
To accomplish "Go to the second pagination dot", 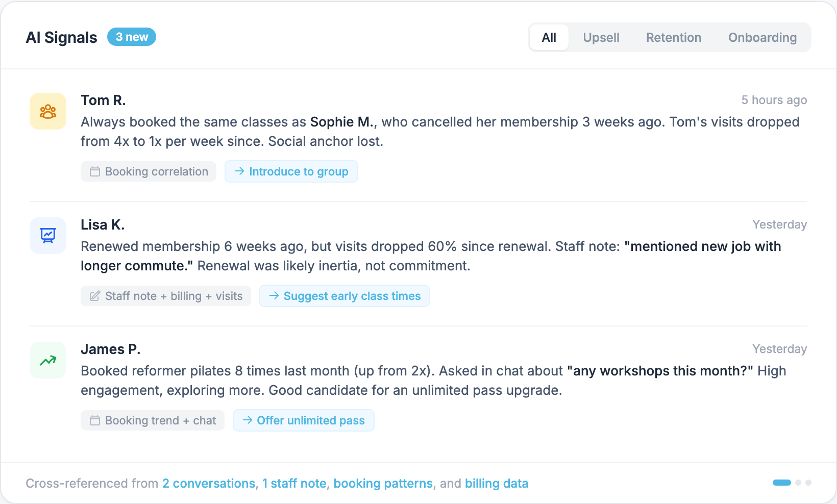I will [x=798, y=483].
